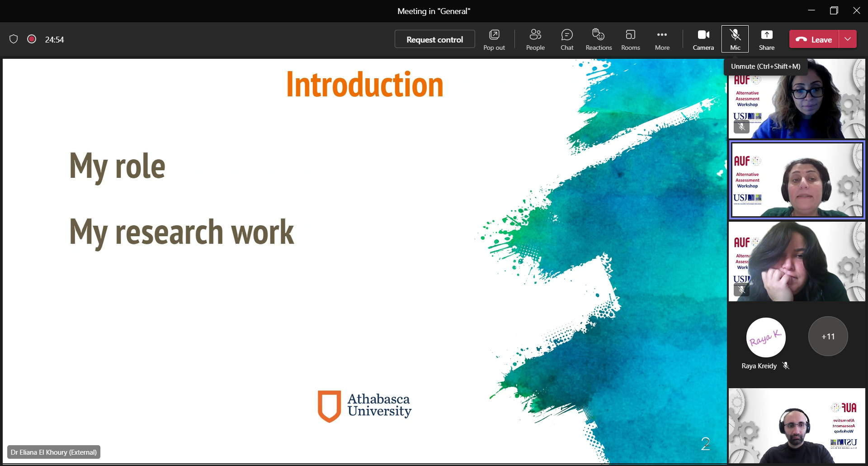Select the highlighted speaker video with headset
Image resolution: width=868 pixels, height=466 pixels.
797,180
